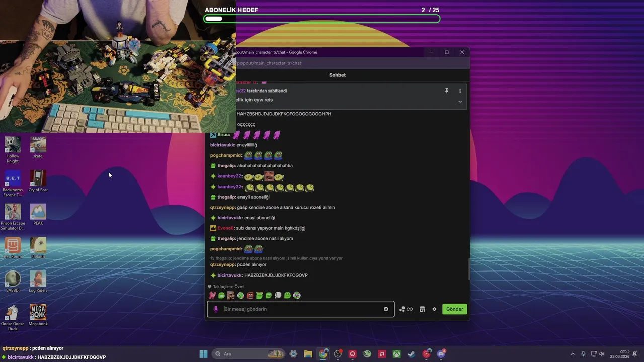Click the Sohbet chat header

point(337,75)
